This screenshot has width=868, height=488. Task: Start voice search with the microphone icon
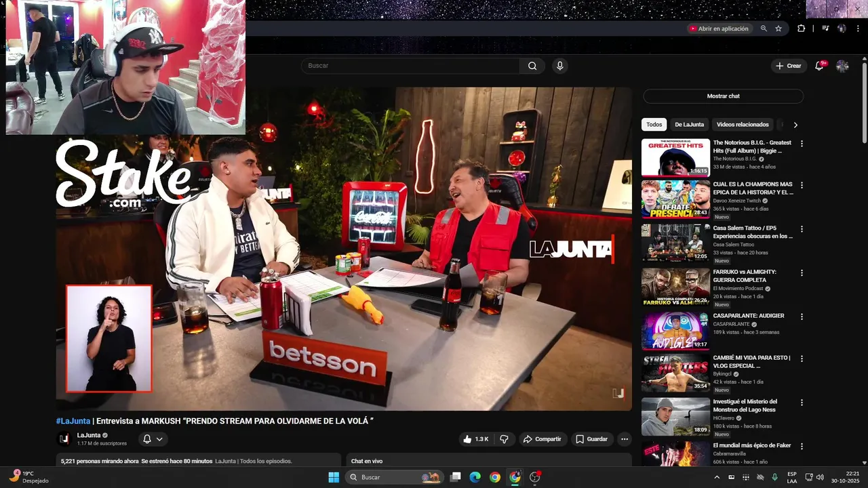pyautogui.click(x=559, y=66)
